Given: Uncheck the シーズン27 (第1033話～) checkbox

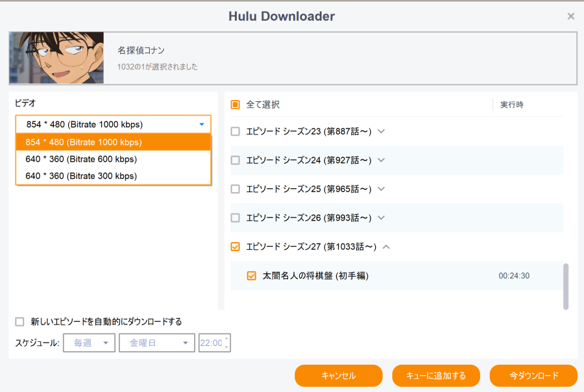Looking at the screenshot, I should click(235, 247).
